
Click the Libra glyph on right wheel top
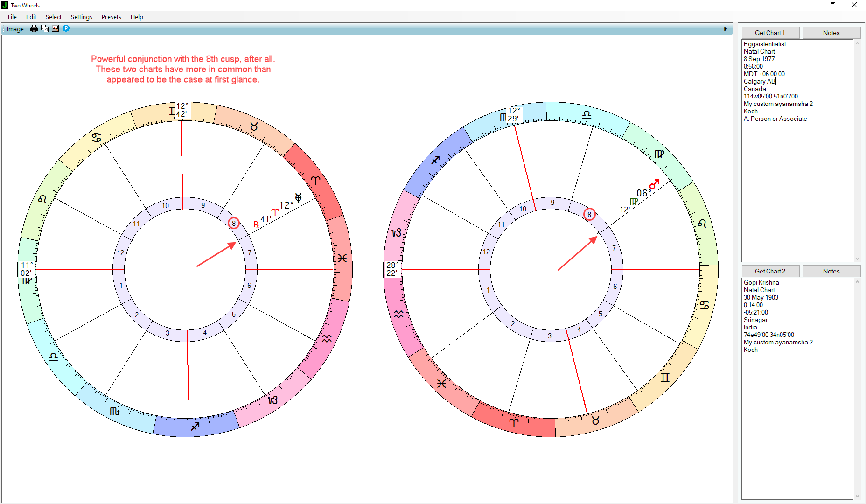coord(587,114)
